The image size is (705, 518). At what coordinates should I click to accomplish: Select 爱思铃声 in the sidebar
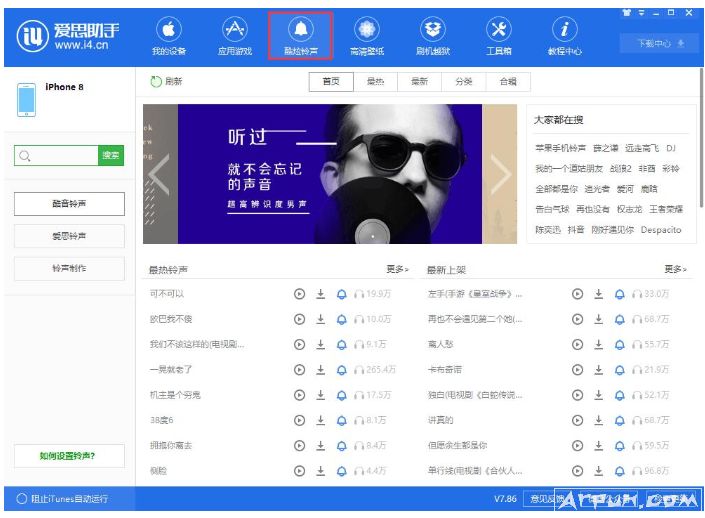pyautogui.click(x=69, y=236)
